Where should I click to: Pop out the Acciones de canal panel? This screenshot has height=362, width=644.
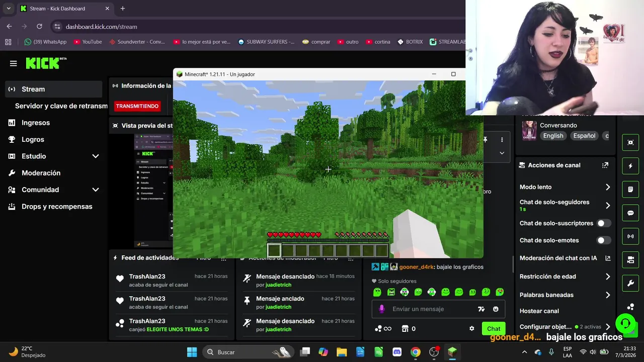pyautogui.click(x=605, y=165)
